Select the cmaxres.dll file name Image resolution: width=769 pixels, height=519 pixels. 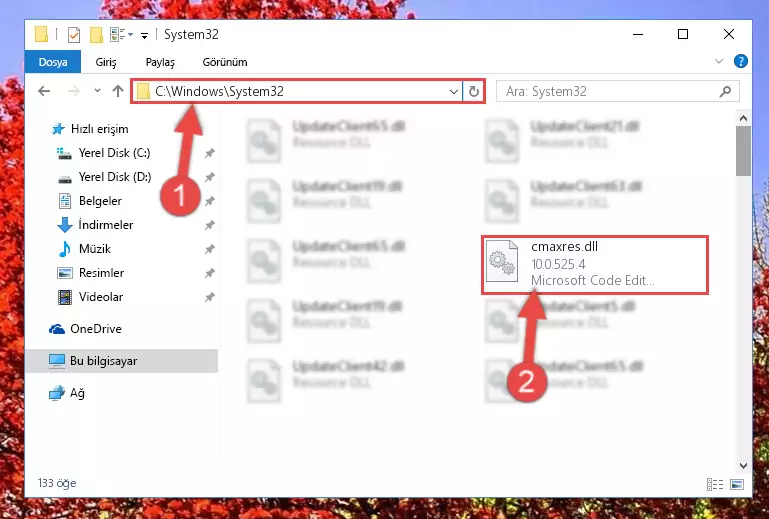click(564, 247)
